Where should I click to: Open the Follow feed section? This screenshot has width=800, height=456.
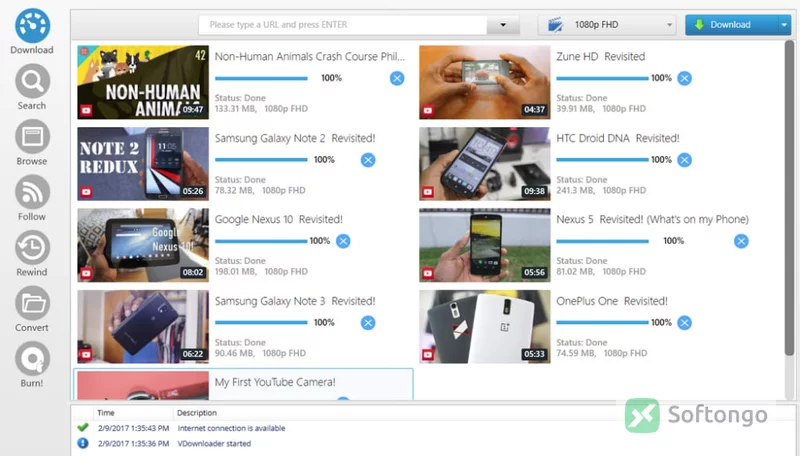tap(32, 198)
